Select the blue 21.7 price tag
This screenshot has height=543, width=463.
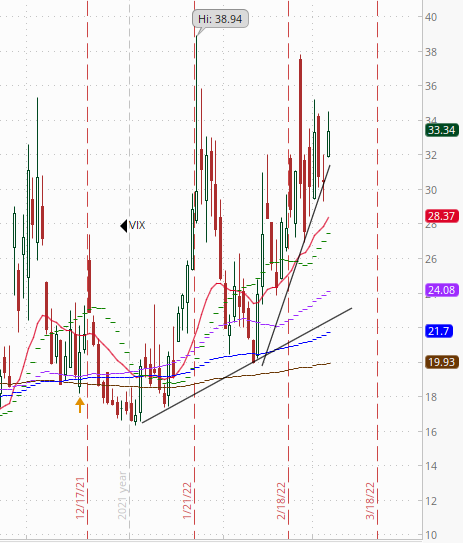click(439, 331)
